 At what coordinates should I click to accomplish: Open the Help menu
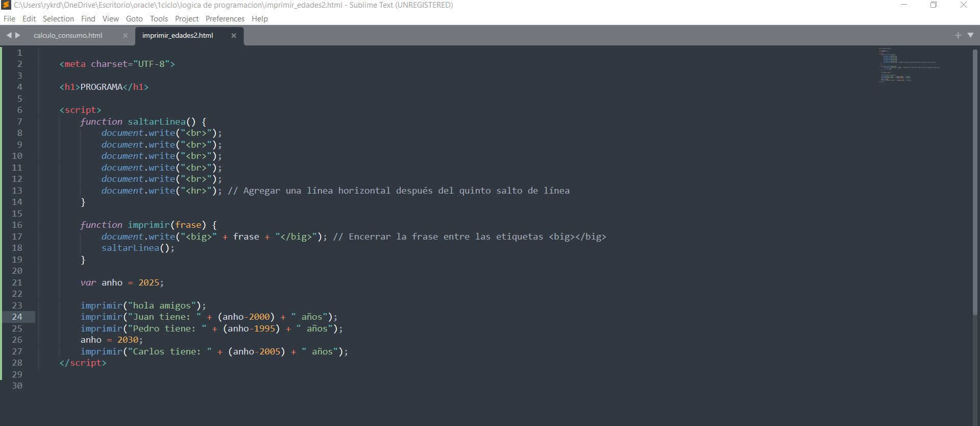(x=260, y=19)
